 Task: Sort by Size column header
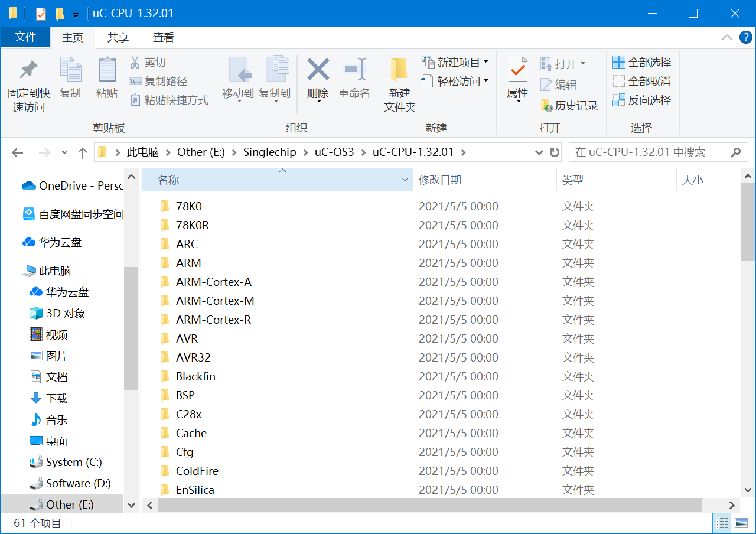(708, 180)
